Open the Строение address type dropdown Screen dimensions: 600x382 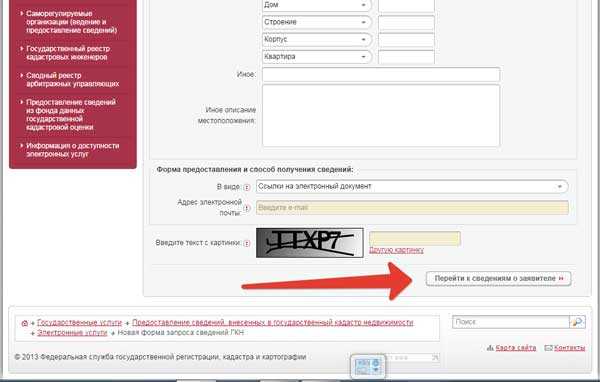coord(316,22)
